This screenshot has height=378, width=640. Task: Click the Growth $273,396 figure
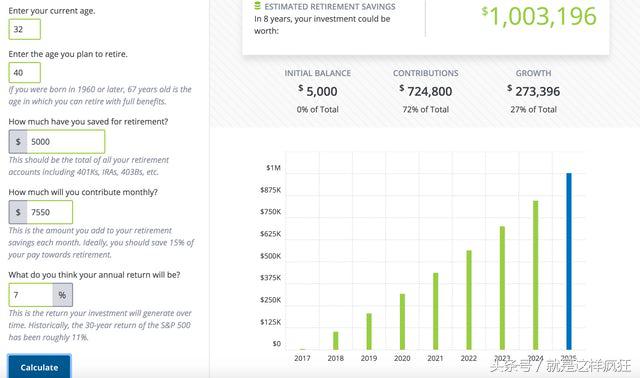tap(533, 91)
